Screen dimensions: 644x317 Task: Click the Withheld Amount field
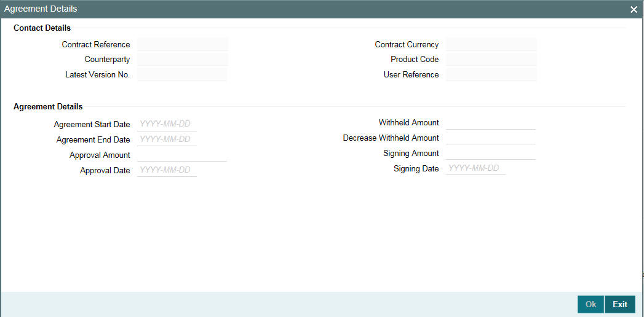click(491, 123)
